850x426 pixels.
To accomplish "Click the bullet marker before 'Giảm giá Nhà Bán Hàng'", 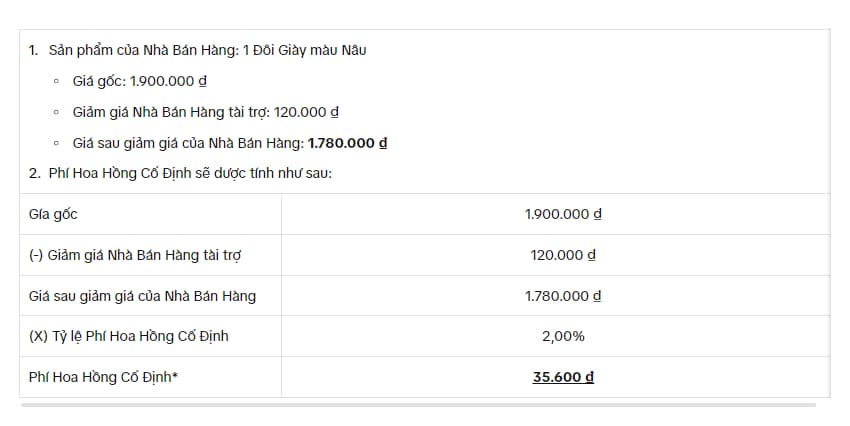I will [x=56, y=112].
